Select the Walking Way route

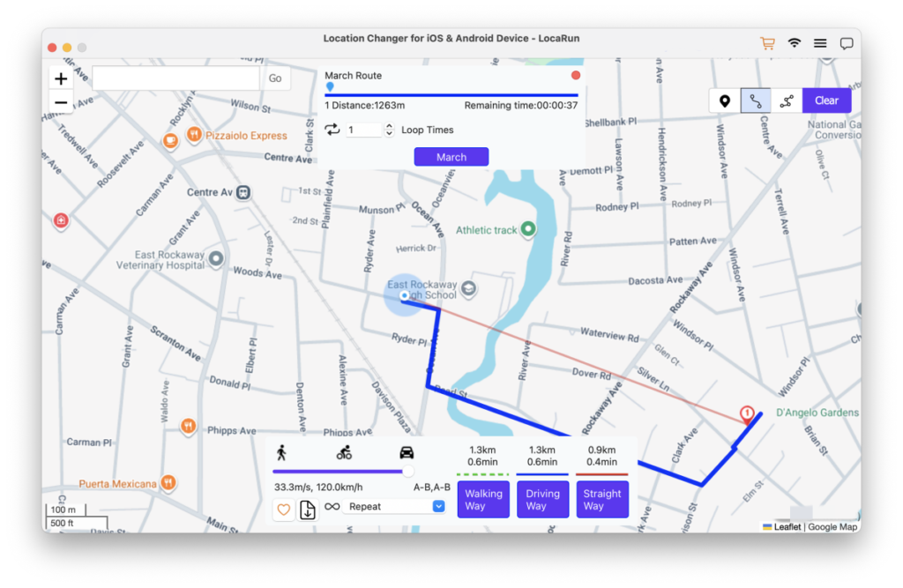click(x=483, y=499)
